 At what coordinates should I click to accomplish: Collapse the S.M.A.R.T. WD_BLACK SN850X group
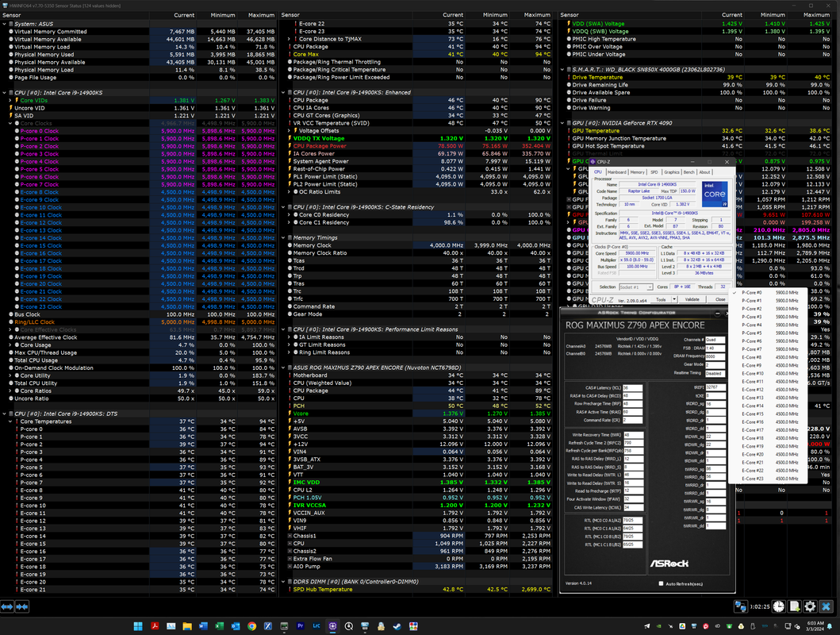click(x=562, y=70)
